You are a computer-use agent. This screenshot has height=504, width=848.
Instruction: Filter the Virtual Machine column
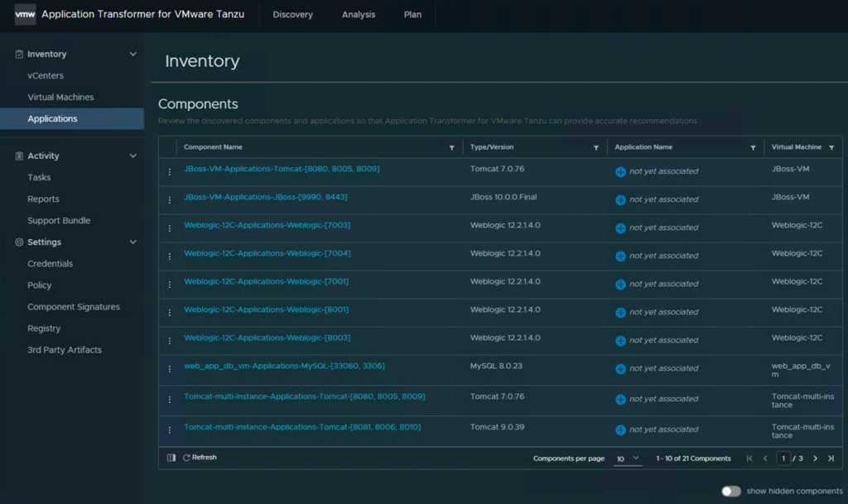[831, 147]
